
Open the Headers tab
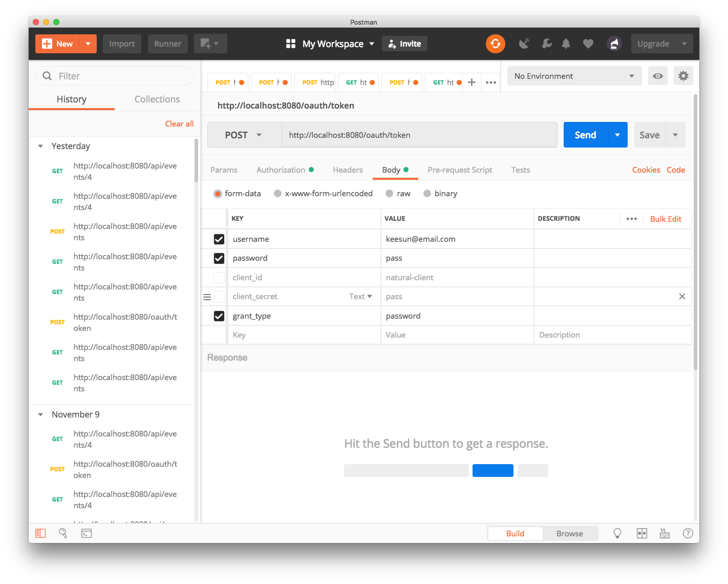[x=348, y=170]
